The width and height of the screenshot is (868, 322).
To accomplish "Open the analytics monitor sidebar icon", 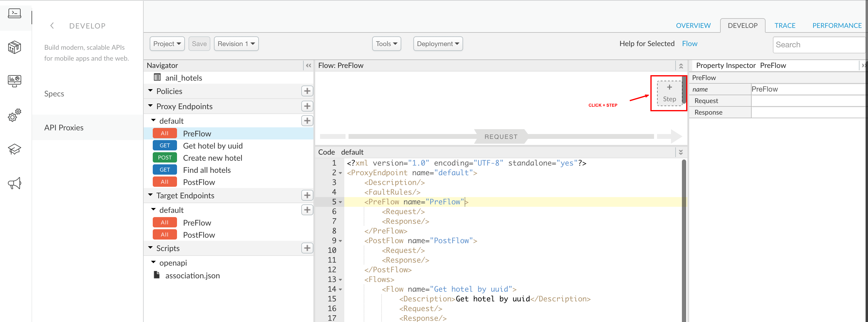I will click(15, 81).
